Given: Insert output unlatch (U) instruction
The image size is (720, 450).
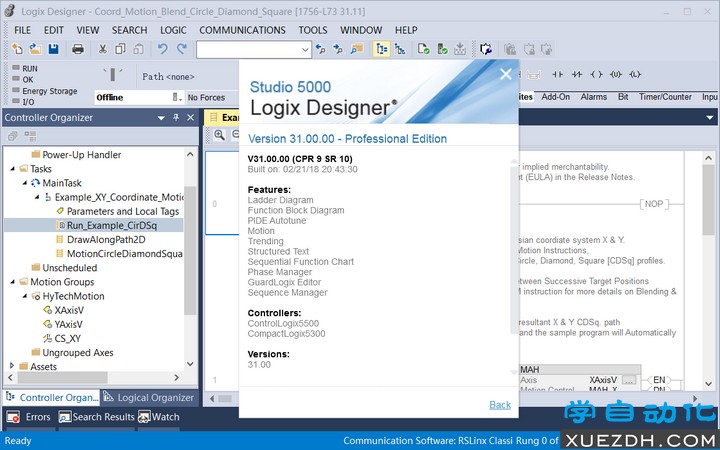Looking at the screenshot, I should coord(616,74).
